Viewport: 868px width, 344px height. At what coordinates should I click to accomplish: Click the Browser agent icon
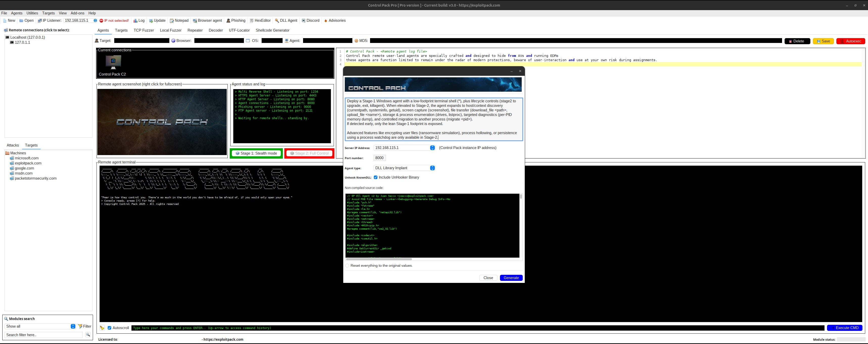coord(195,20)
